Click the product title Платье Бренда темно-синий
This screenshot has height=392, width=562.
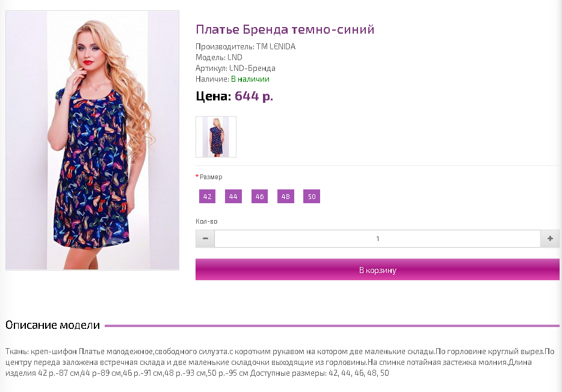(x=285, y=29)
